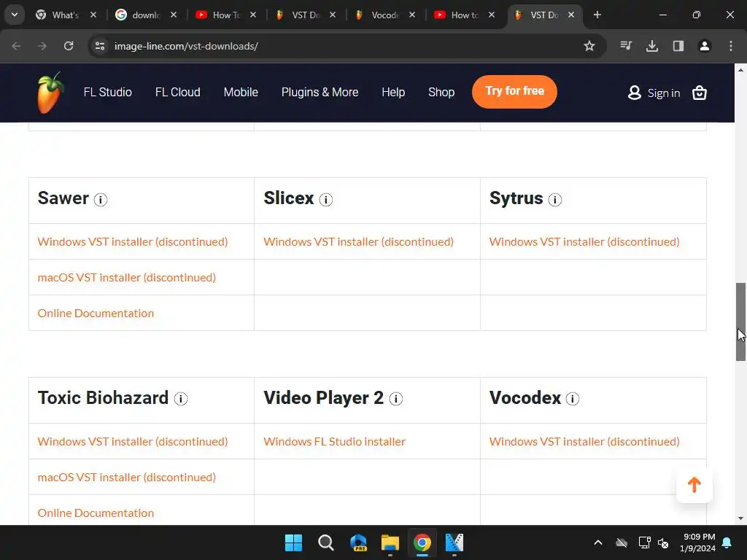Open Toxic Biohazard Online Documentation
The height and width of the screenshot is (560, 747).
click(96, 513)
